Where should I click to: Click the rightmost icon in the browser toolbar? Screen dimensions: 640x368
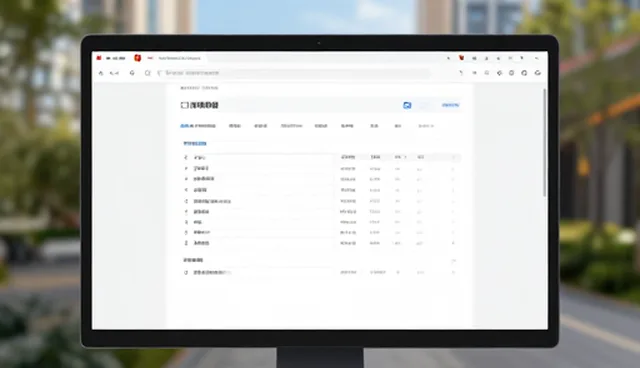[538, 73]
